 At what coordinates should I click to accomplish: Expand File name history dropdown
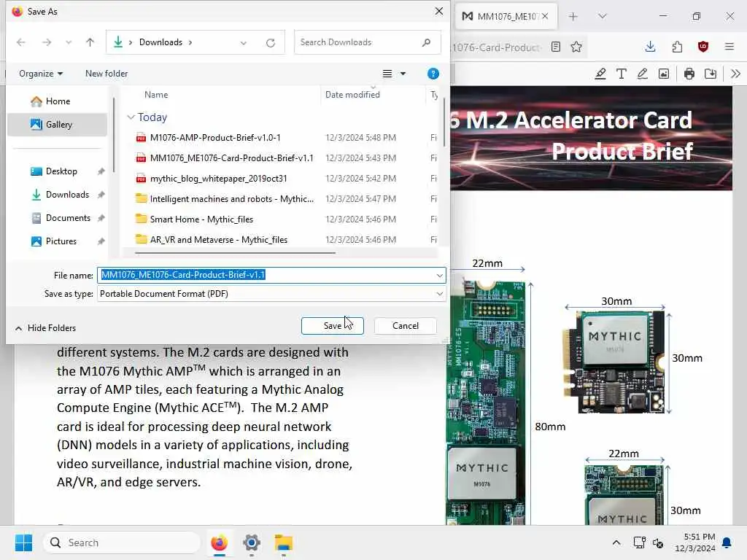(439, 275)
